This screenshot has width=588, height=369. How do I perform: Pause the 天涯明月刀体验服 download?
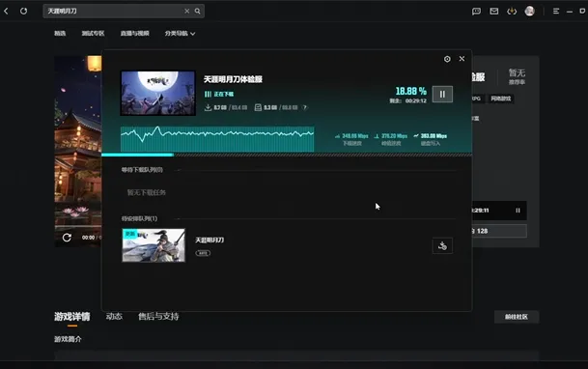click(x=442, y=94)
